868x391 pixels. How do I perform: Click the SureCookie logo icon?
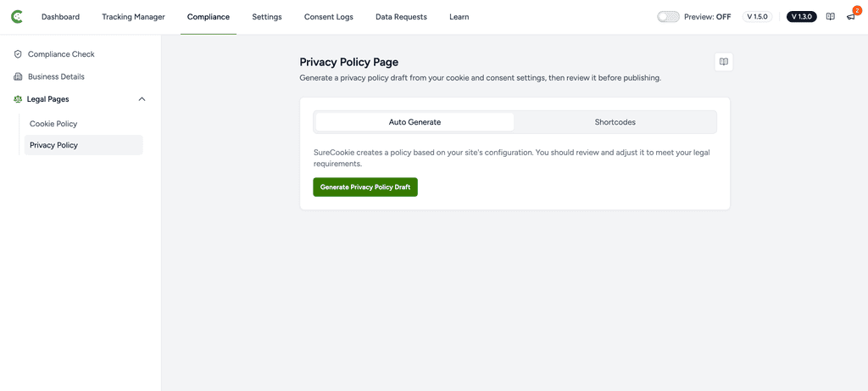tap(18, 17)
